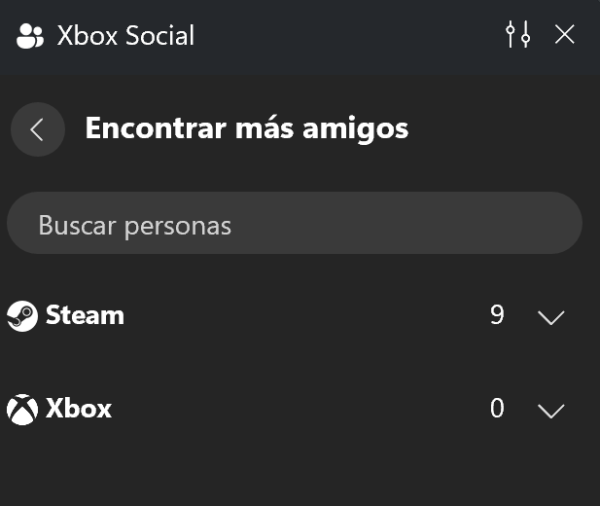This screenshot has height=506, width=600.
Task: Go back using the left arrow button
Action: (38, 129)
